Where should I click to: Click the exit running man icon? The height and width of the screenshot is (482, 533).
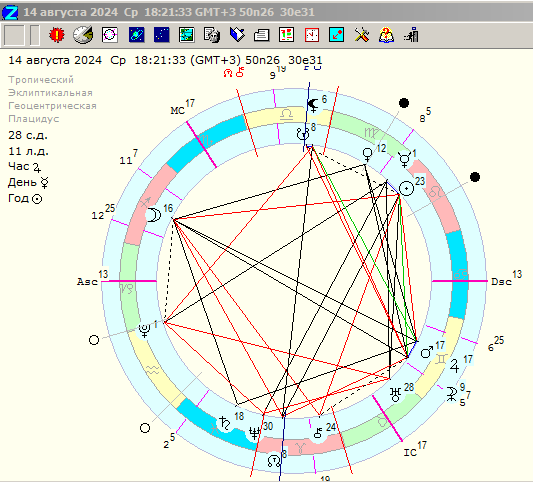click(412, 35)
